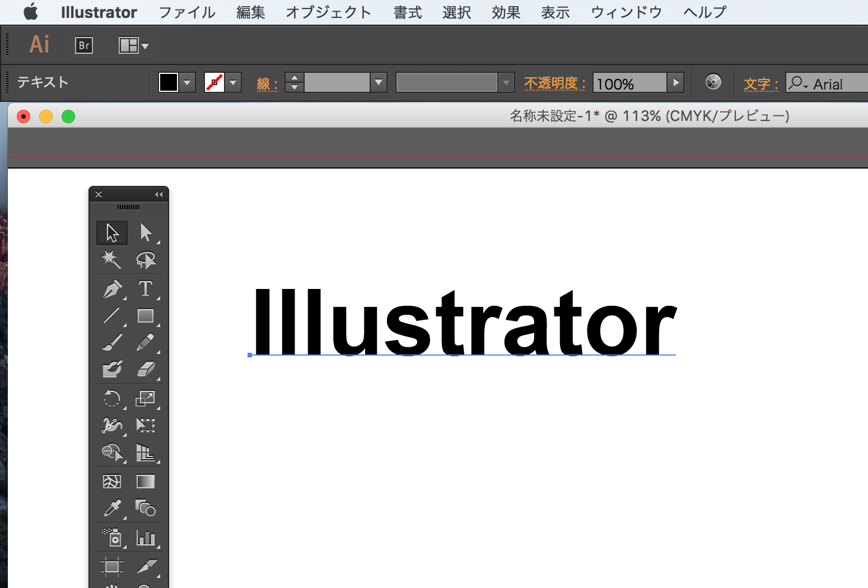868x588 pixels.
Task: Select the Gradient tool
Action: (x=146, y=482)
